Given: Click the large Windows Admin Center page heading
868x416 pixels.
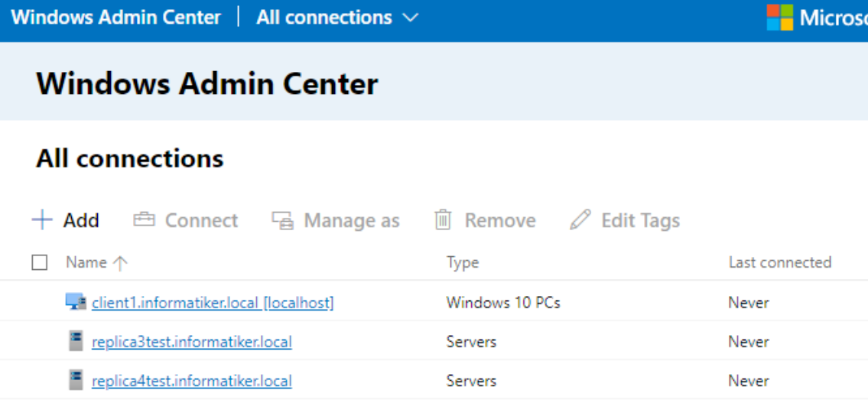Looking at the screenshot, I should click(x=207, y=85).
